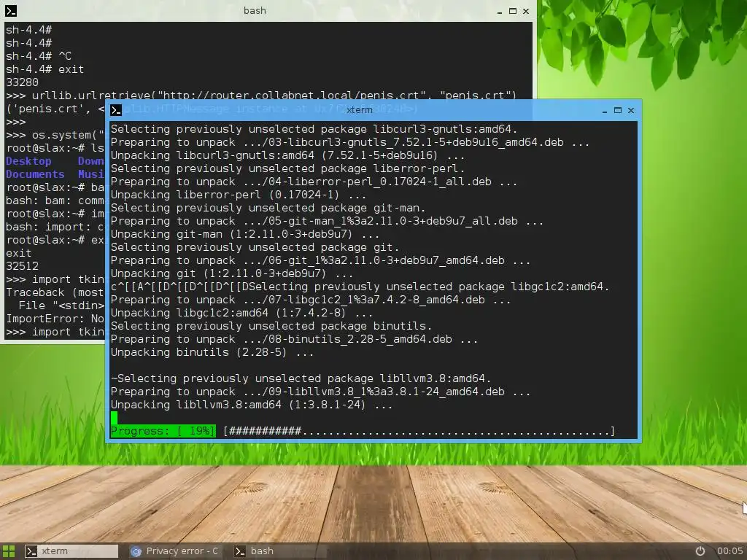747x560 pixels.
Task: Click '32512' output in bash window
Action: (22, 266)
